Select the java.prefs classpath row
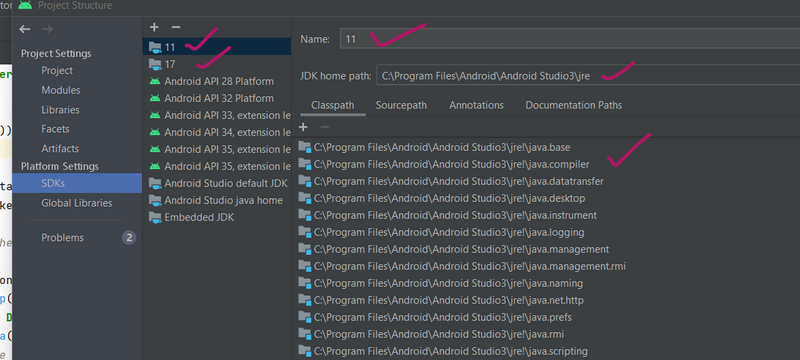 click(x=547, y=317)
